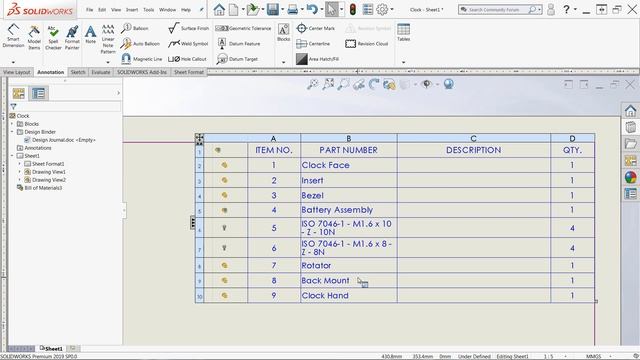
Task: Click the Home icon in the top toolbar
Action: click(x=219, y=9)
